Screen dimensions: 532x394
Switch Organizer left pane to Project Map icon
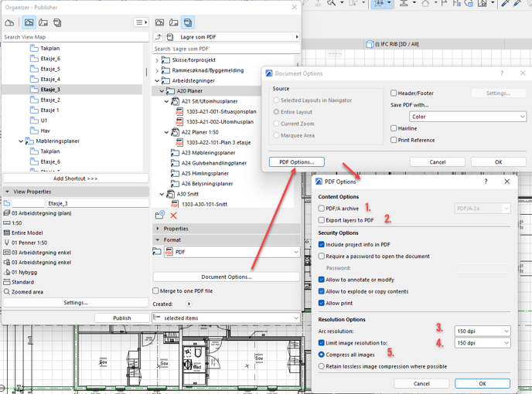click(x=9, y=22)
